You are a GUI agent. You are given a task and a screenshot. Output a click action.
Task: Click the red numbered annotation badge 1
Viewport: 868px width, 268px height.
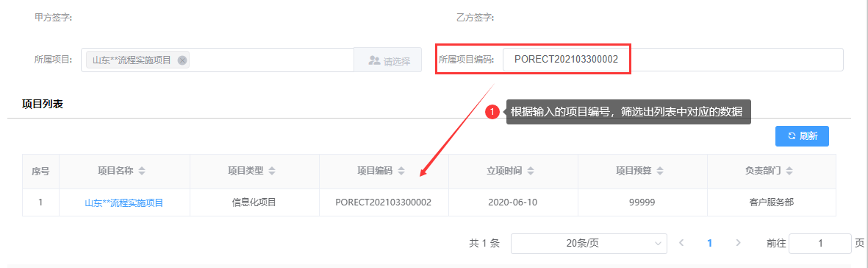point(492,111)
